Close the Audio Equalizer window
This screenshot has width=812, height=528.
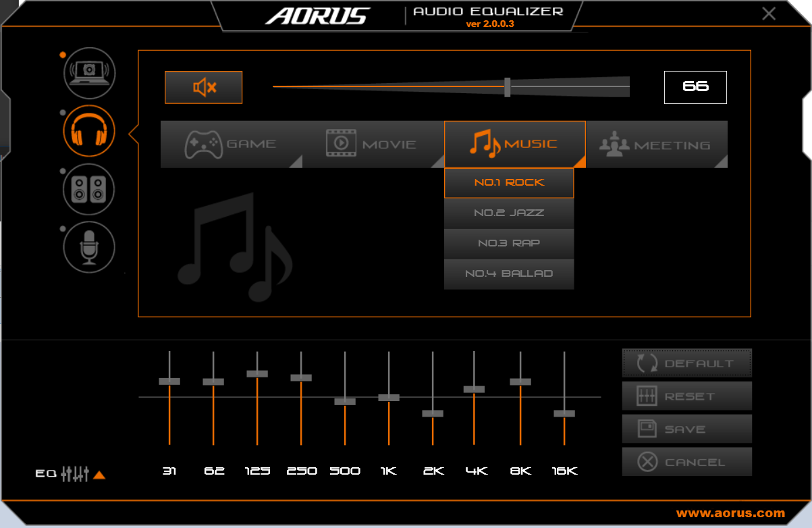coord(768,14)
